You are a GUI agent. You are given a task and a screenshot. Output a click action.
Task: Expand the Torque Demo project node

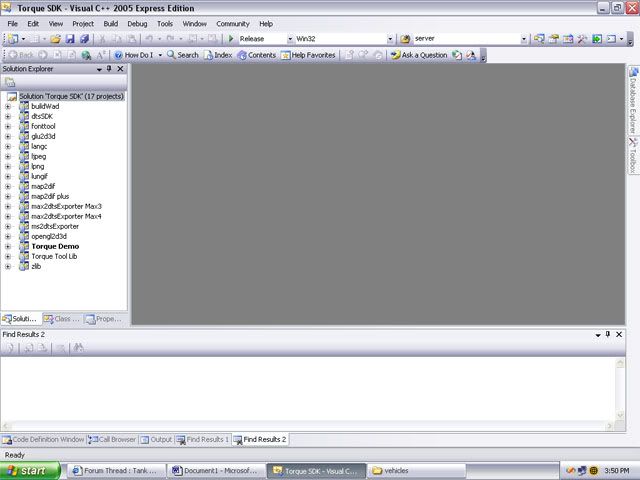(x=8, y=246)
